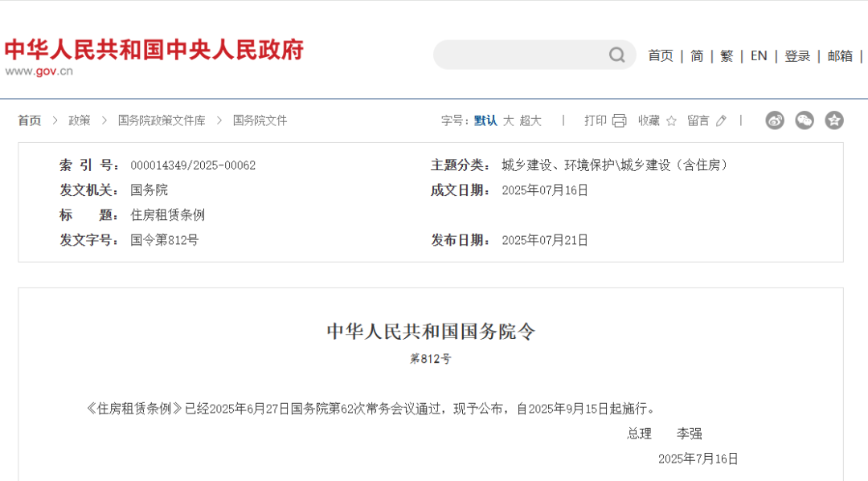Switch to simplified Chinese 简
The image size is (868, 481).
(x=697, y=56)
